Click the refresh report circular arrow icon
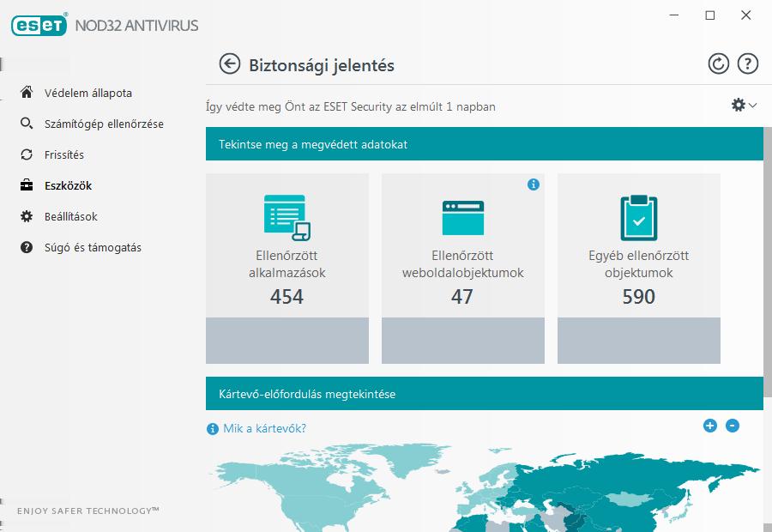Image resolution: width=772 pixels, height=532 pixels. (x=718, y=64)
